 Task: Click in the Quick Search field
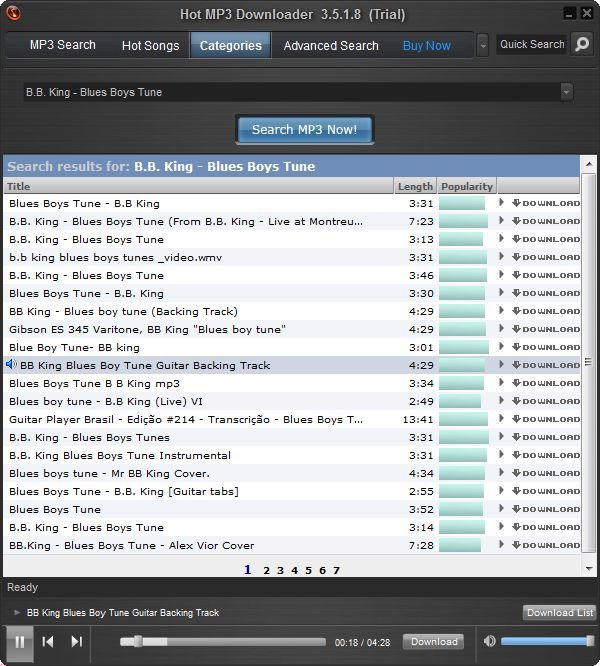532,44
